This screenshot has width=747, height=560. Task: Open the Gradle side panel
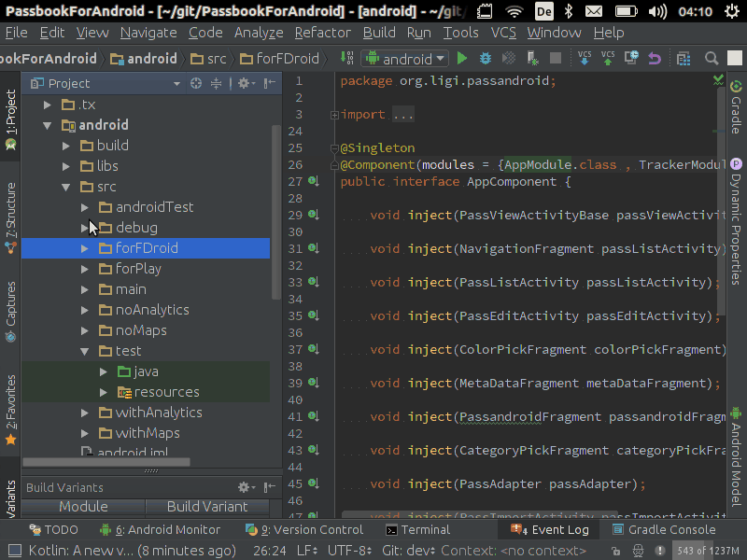[x=736, y=107]
